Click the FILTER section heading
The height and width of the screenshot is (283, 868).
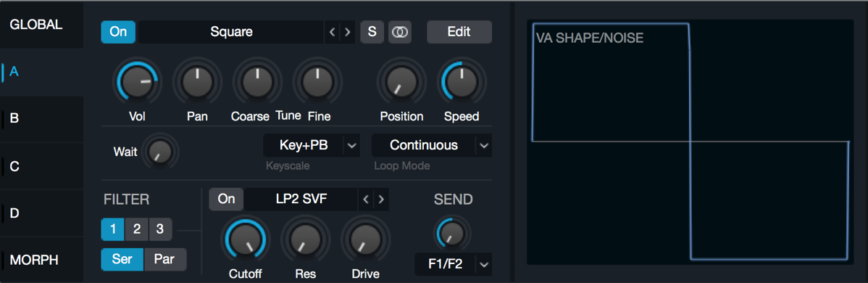click(126, 200)
